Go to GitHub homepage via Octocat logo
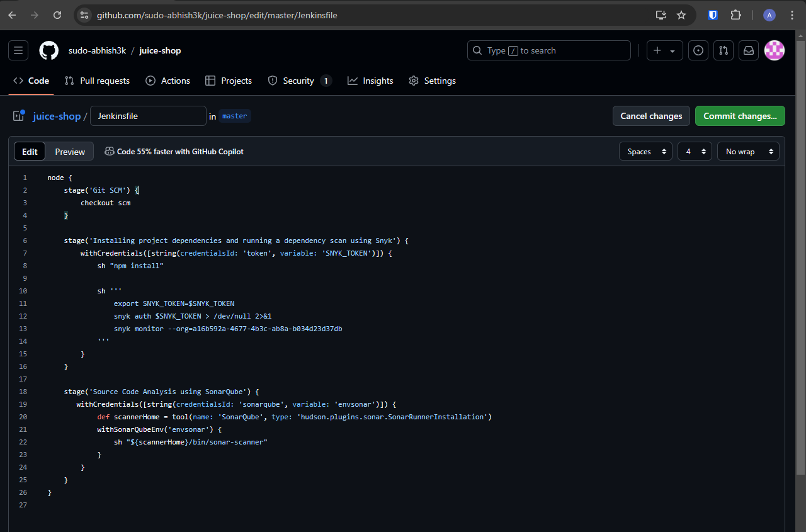806x532 pixels. click(48, 50)
